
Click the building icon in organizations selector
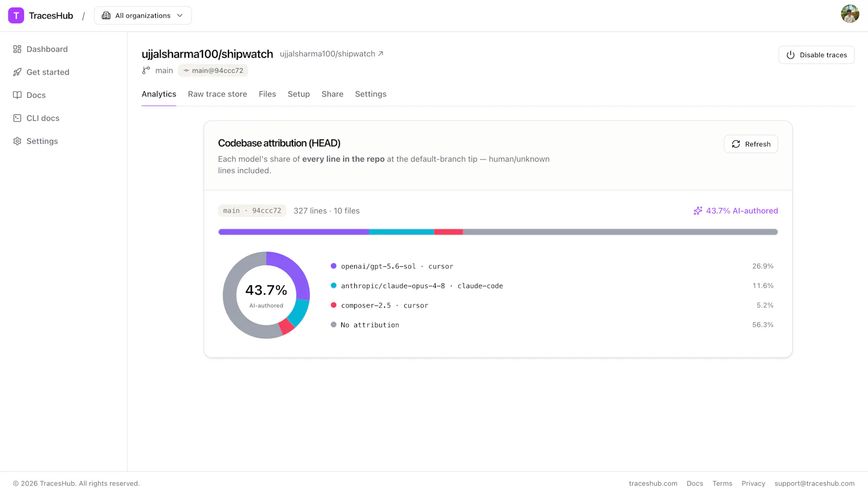coord(106,16)
